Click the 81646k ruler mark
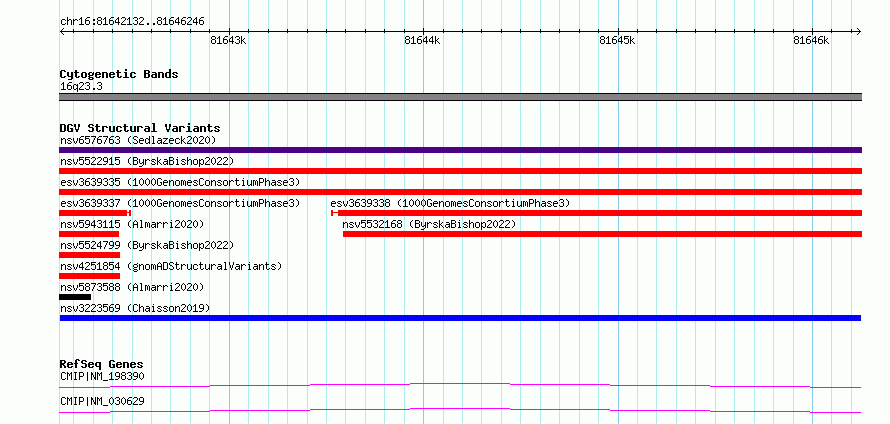This screenshot has width=890, height=424. 811,40
